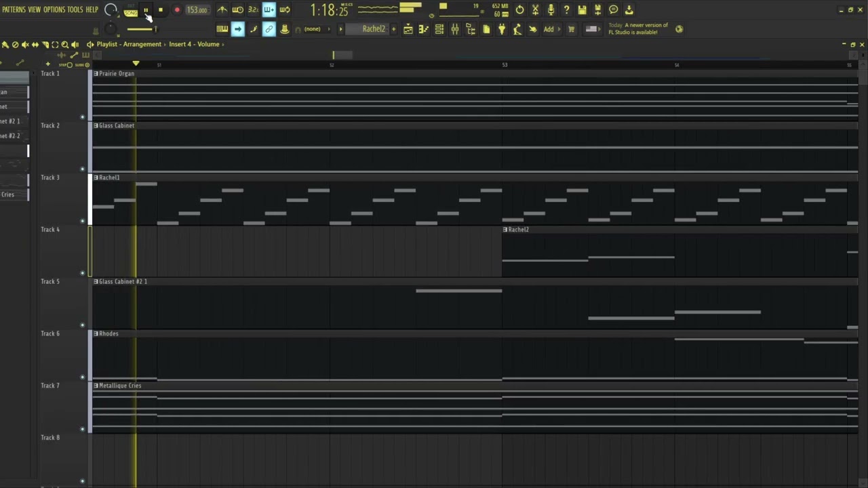The width and height of the screenshot is (868, 488).
Task: Open the flag language dropdown
Action: click(592, 29)
